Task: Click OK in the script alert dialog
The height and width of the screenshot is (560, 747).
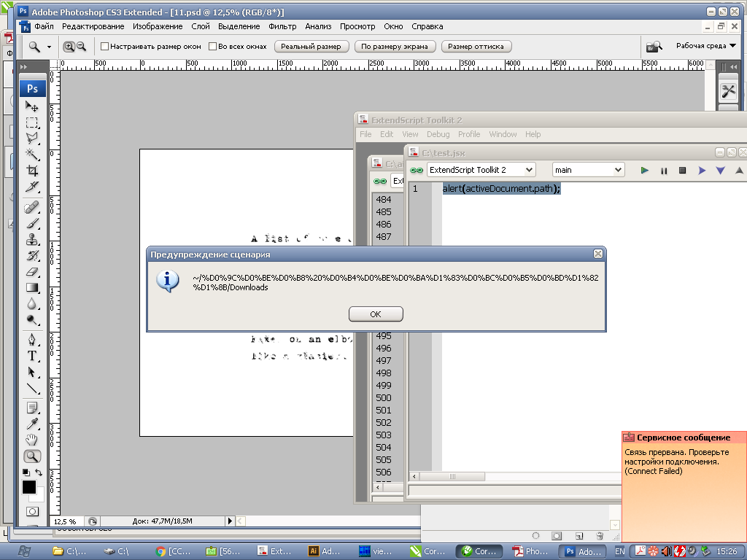Action: (x=376, y=314)
